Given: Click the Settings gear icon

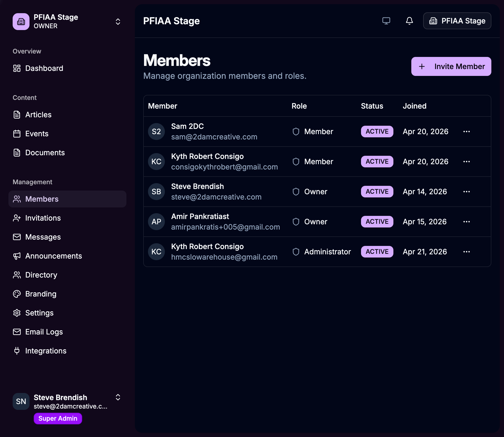Looking at the screenshot, I should [17, 313].
